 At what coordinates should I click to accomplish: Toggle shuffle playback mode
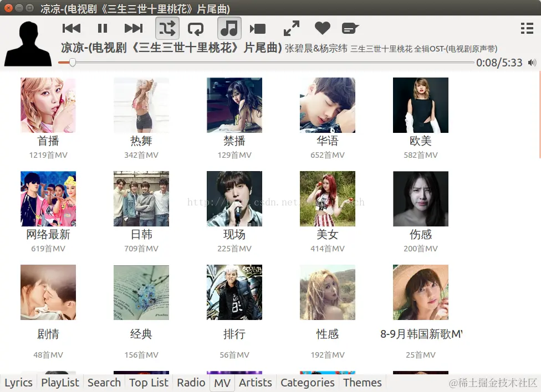click(167, 28)
